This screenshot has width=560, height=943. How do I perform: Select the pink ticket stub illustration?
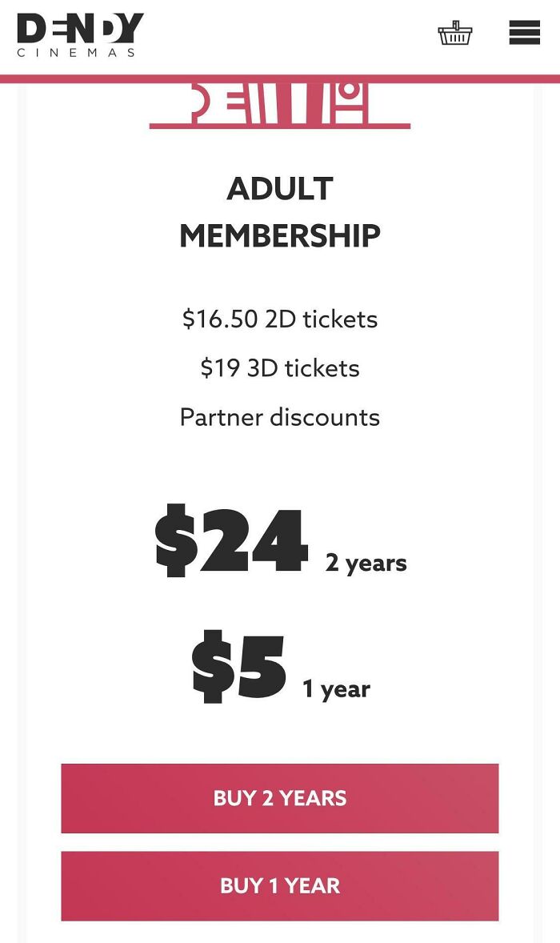pyautogui.click(x=280, y=104)
